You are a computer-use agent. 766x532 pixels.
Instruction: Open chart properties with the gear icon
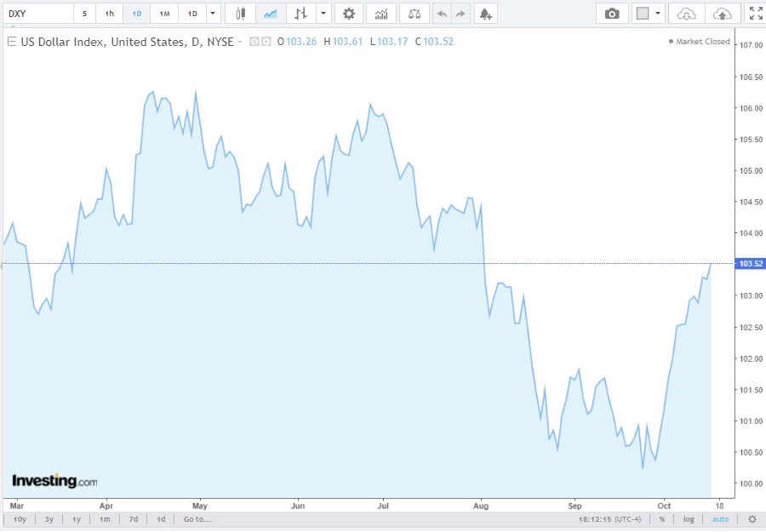[348, 13]
